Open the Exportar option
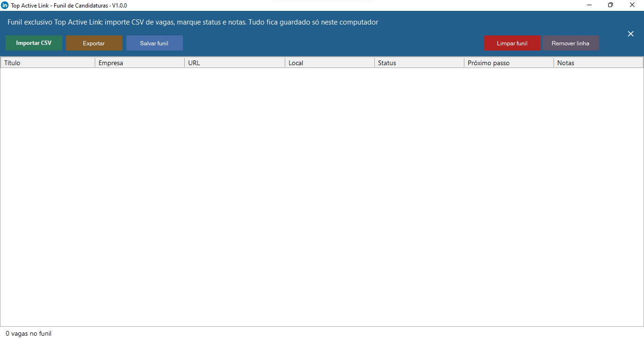 tap(94, 43)
